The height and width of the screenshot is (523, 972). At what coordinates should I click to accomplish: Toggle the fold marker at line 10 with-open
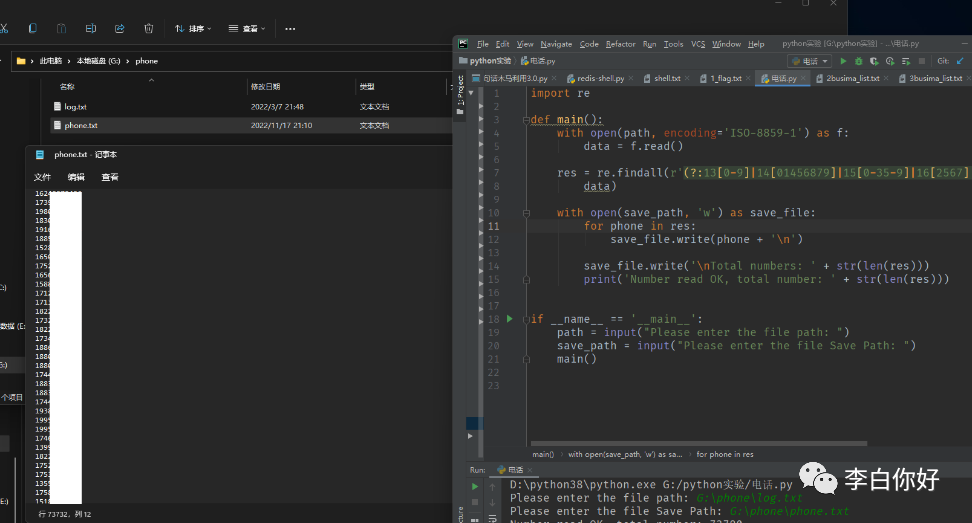[x=526, y=213]
